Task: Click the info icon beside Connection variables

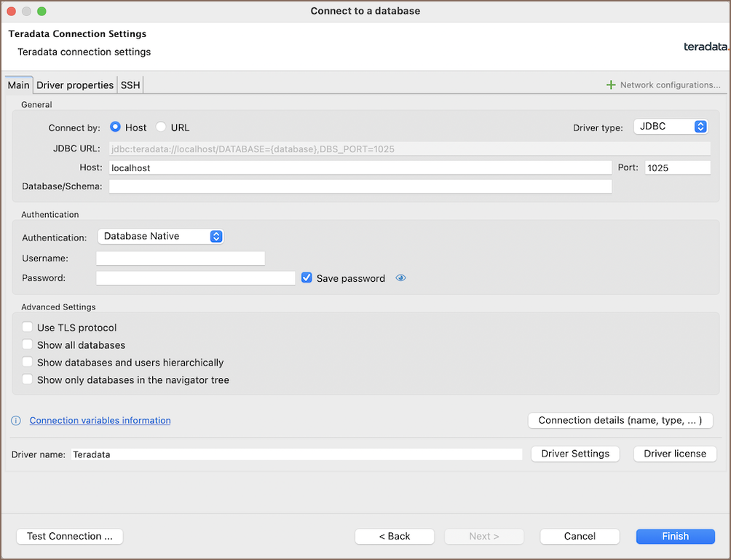Action: 16,421
